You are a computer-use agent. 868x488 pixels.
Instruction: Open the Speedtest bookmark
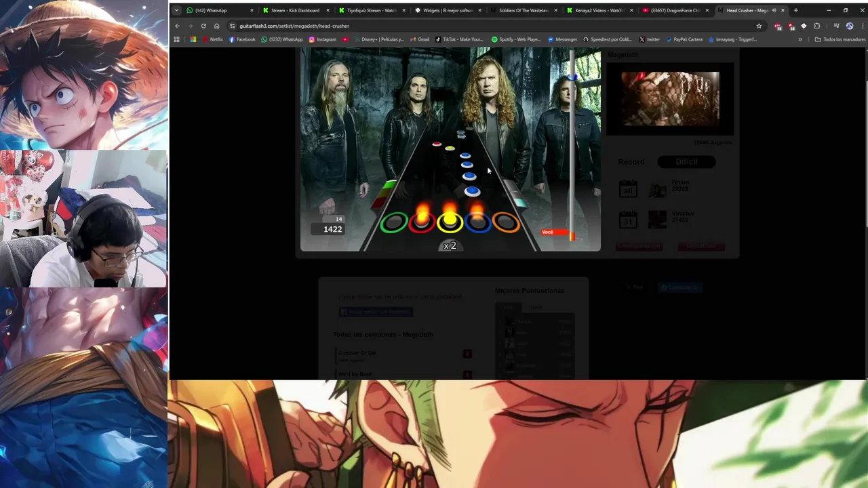[607, 39]
